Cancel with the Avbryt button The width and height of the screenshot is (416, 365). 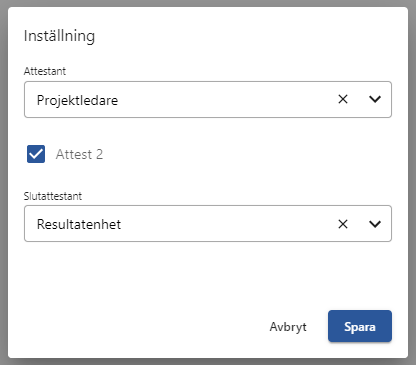[288, 327]
